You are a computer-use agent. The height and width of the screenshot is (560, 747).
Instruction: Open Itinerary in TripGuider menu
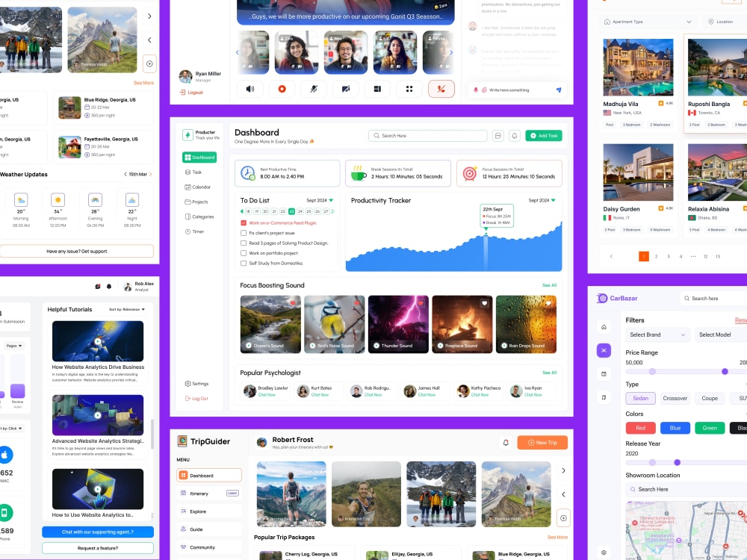coord(209,494)
